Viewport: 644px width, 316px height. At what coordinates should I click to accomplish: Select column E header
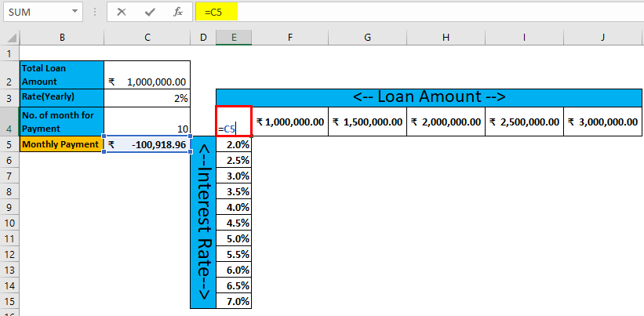pos(234,38)
